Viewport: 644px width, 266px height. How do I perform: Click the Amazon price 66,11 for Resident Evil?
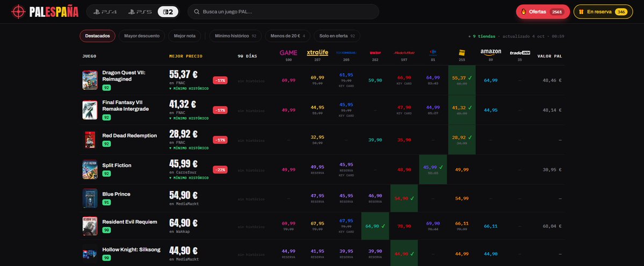pyautogui.click(x=491, y=226)
